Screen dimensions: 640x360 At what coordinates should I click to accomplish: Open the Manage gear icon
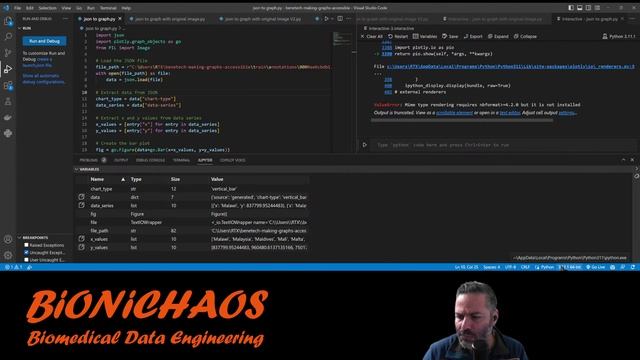click(x=8, y=255)
